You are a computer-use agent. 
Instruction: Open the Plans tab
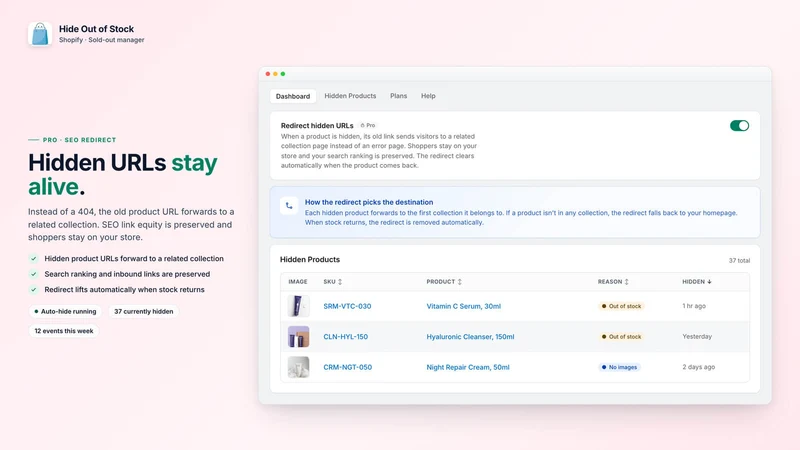(x=398, y=96)
